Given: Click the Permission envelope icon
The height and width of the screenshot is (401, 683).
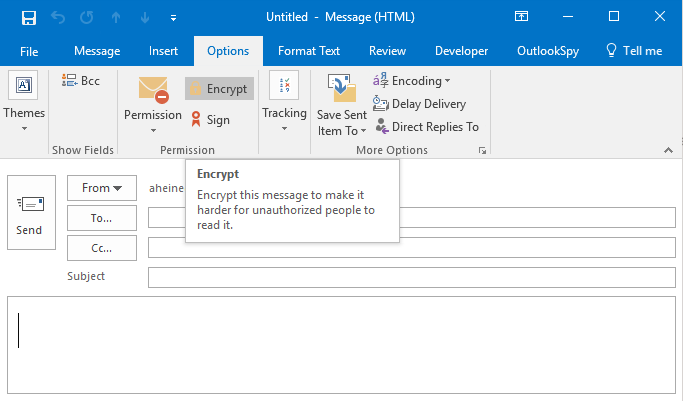Looking at the screenshot, I should point(153,90).
